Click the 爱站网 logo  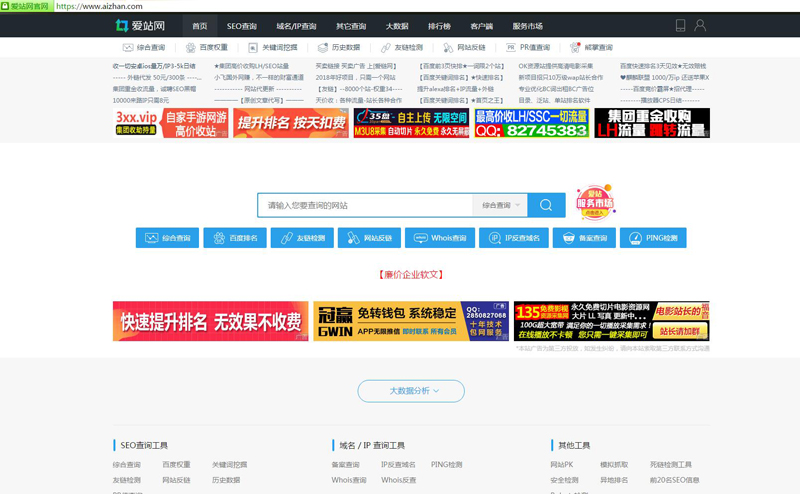(140, 25)
